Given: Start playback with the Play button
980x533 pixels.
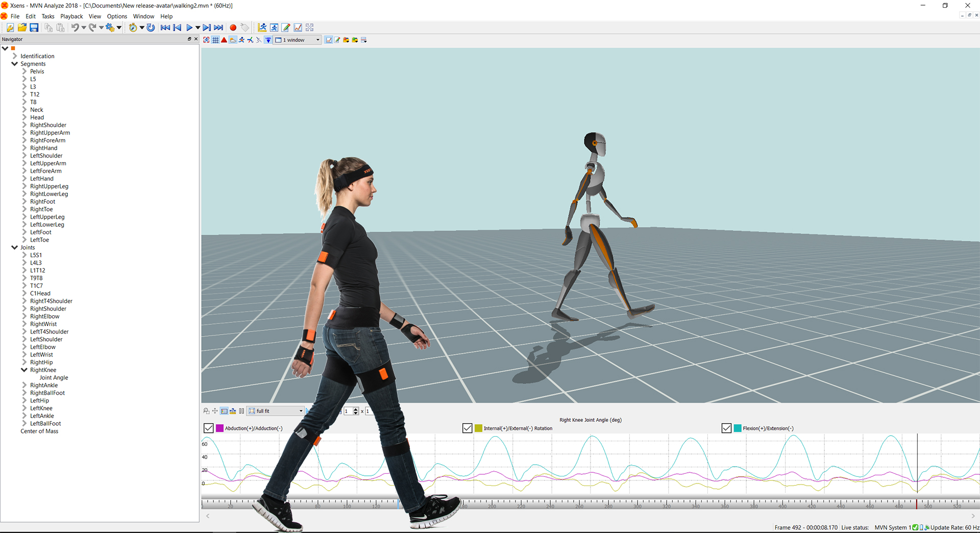Looking at the screenshot, I should tap(189, 28).
